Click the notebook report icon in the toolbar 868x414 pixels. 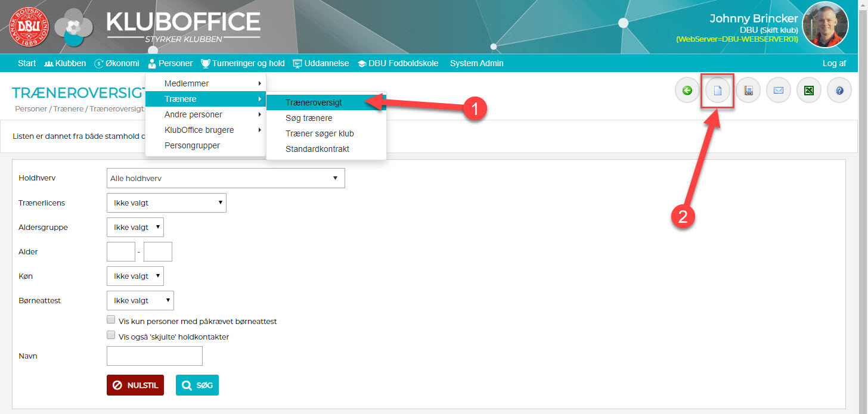click(x=748, y=91)
